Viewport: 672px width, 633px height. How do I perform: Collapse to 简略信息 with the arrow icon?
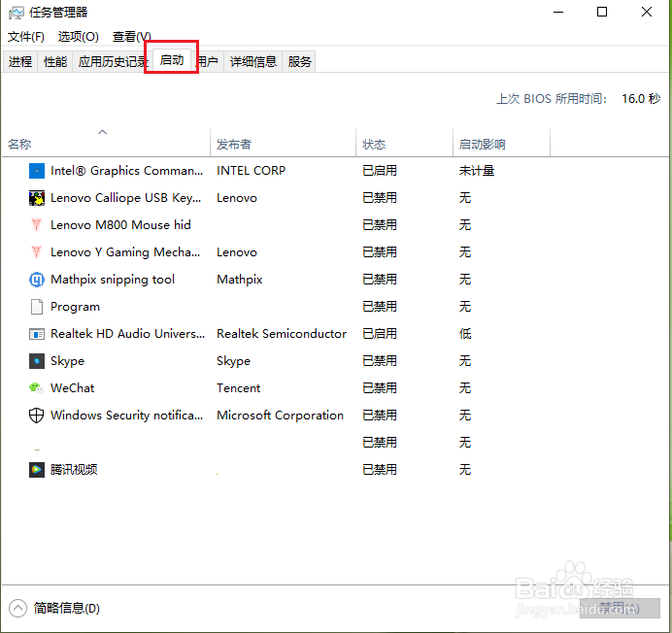coord(18,608)
